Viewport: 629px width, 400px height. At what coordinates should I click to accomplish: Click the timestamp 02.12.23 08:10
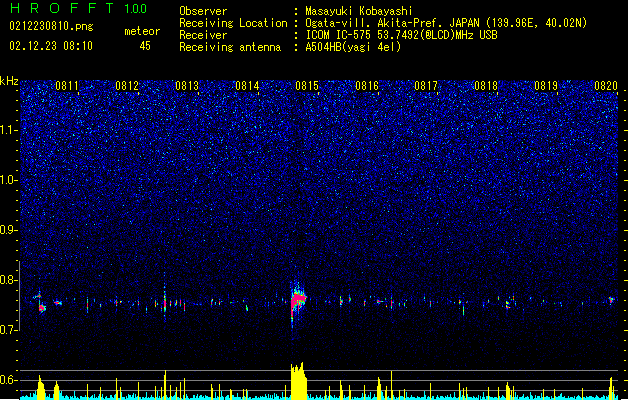[x=51, y=46]
